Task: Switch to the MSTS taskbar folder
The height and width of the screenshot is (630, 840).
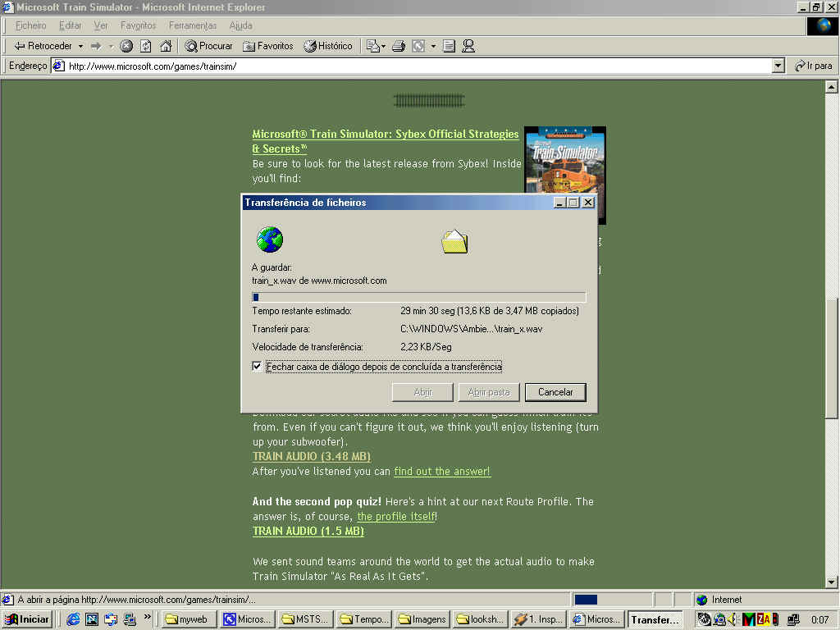Action: click(x=305, y=619)
